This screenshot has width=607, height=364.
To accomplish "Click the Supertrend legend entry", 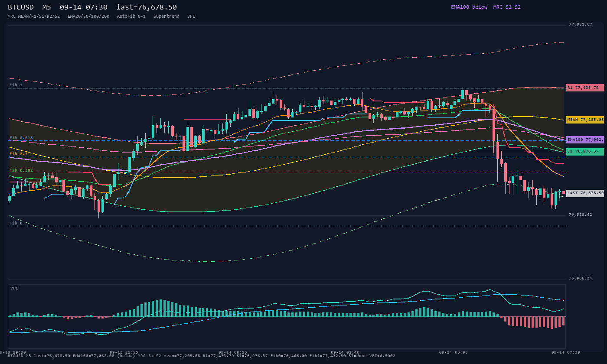I will (x=166, y=16).
